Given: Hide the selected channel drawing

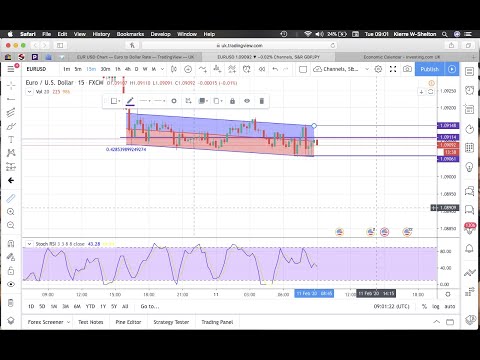Looking at the screenshot, I should 247,101.
